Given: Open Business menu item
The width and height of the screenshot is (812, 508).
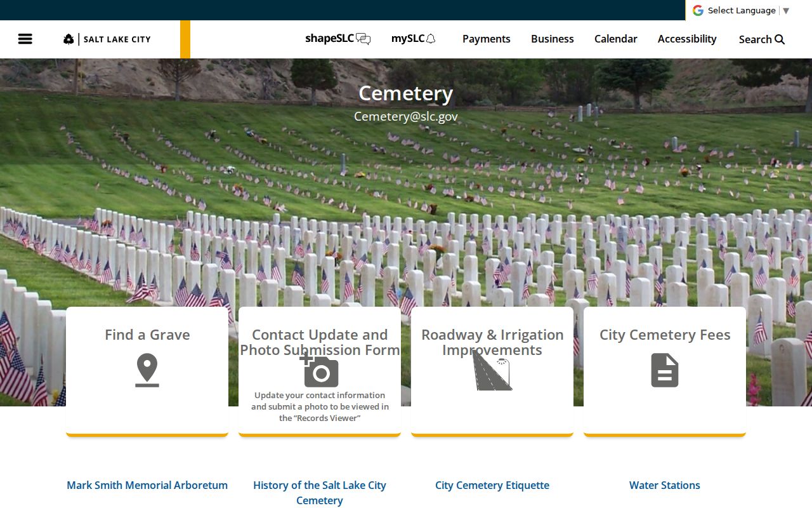Looking at the screenshot, I should pos(553,39).
